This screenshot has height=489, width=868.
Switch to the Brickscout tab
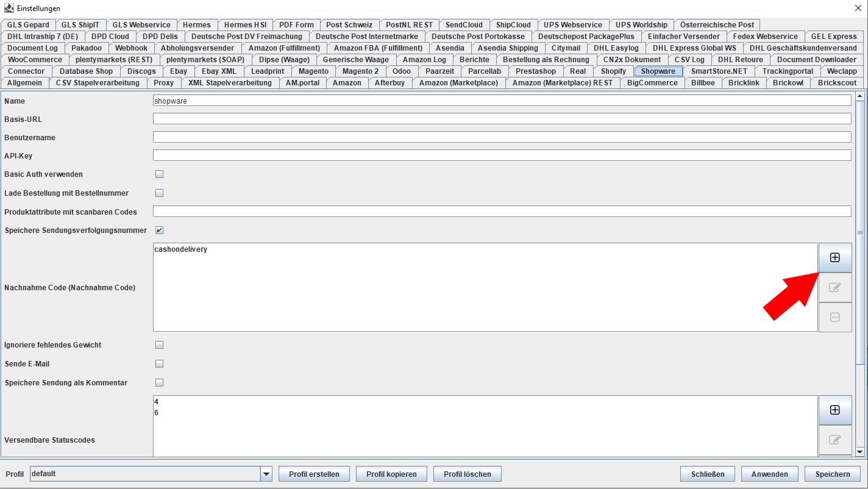pos(837,83)
